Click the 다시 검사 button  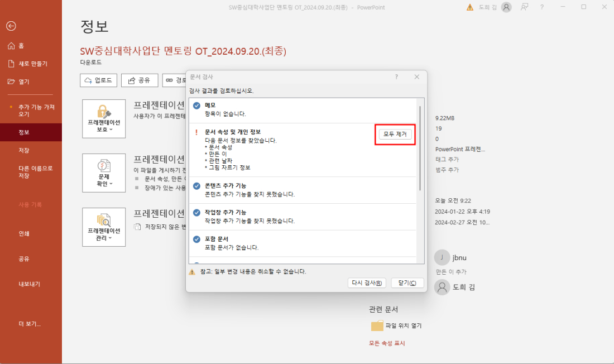pos(367,283)
